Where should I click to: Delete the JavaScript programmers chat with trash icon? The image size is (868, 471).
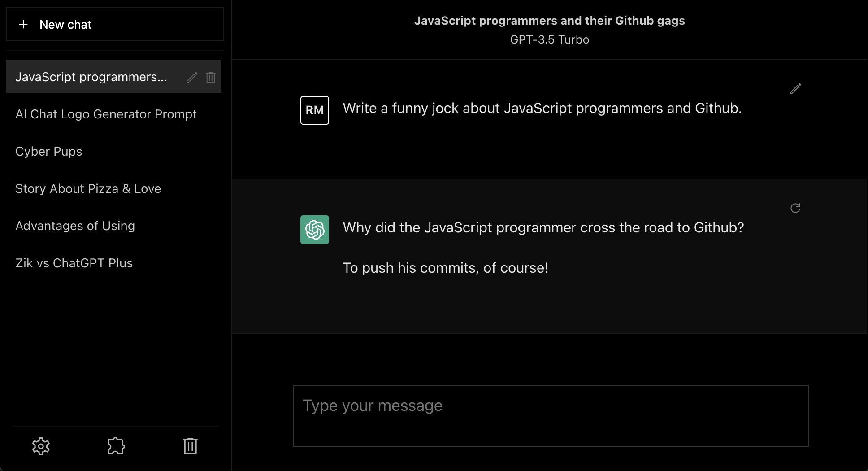tap(211, 78)
